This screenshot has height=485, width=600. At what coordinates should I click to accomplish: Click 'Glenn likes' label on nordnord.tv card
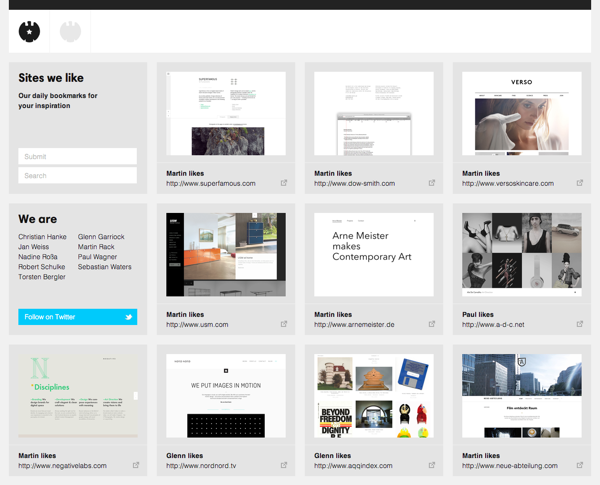[x=185, y=456]
